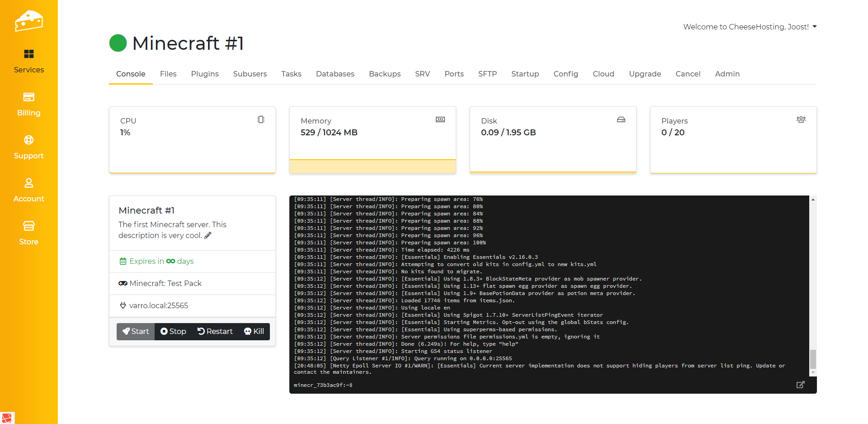Kill the server process
The image size is (868, 424).
click(254, 331)
